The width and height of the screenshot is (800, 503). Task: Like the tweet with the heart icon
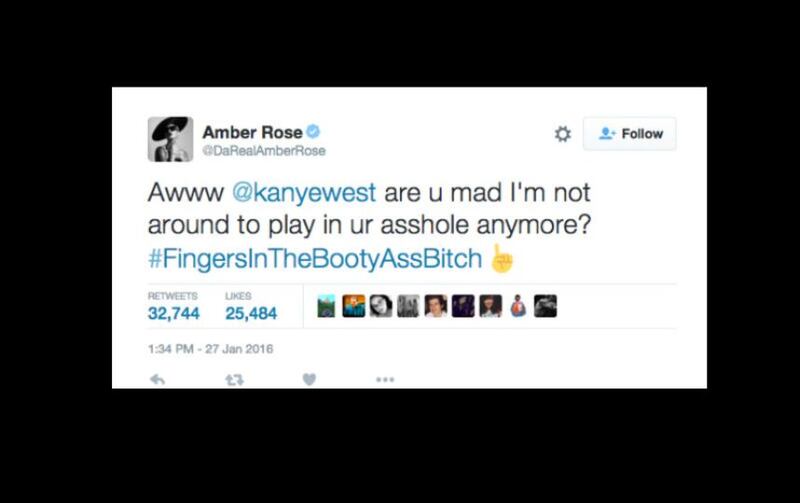pos(309,380)
